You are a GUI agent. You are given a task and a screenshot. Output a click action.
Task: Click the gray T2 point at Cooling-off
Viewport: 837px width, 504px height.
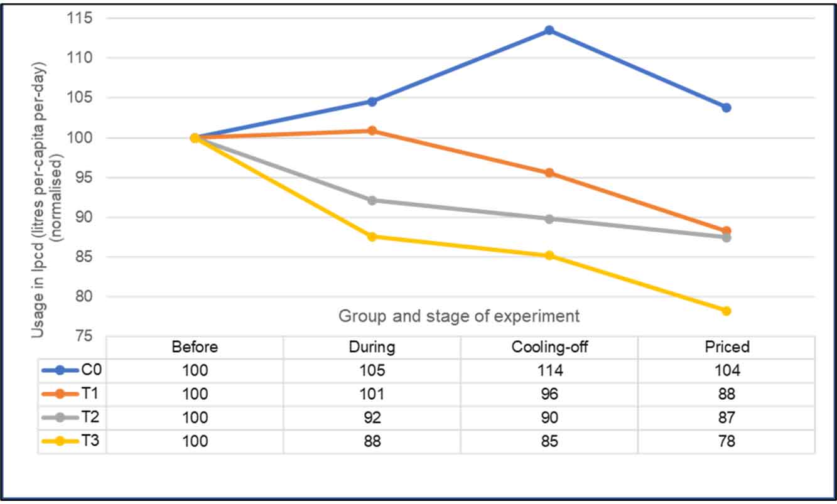[549, 219]
